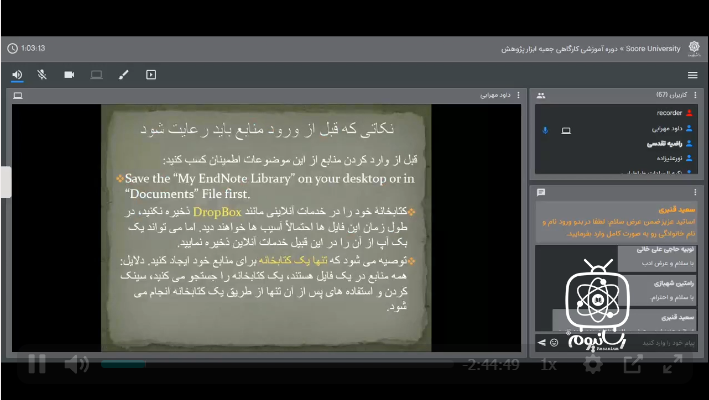Click the chat message by رامتین شهبازی
The height and width of the screenshot is (400, 709).
click(x=657, y=291)
